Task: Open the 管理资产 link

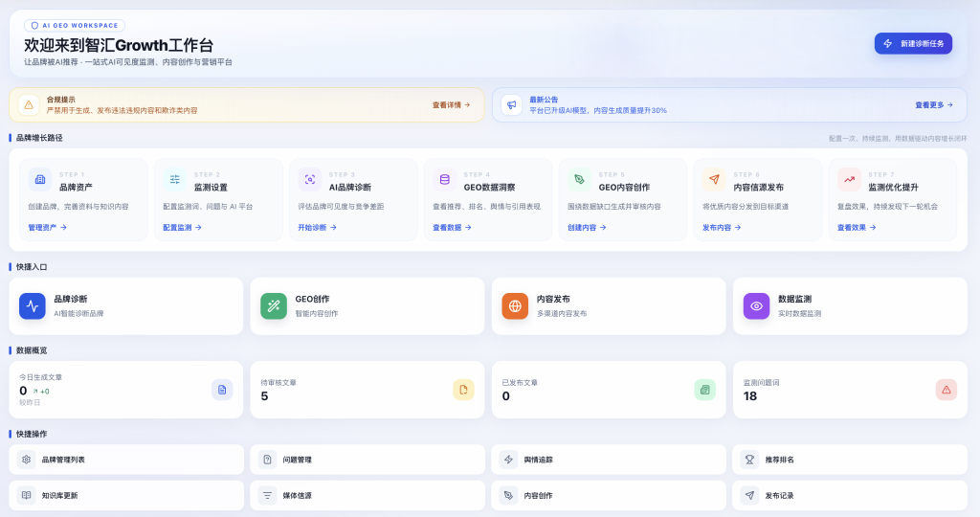Action: (x=48, y=228)
